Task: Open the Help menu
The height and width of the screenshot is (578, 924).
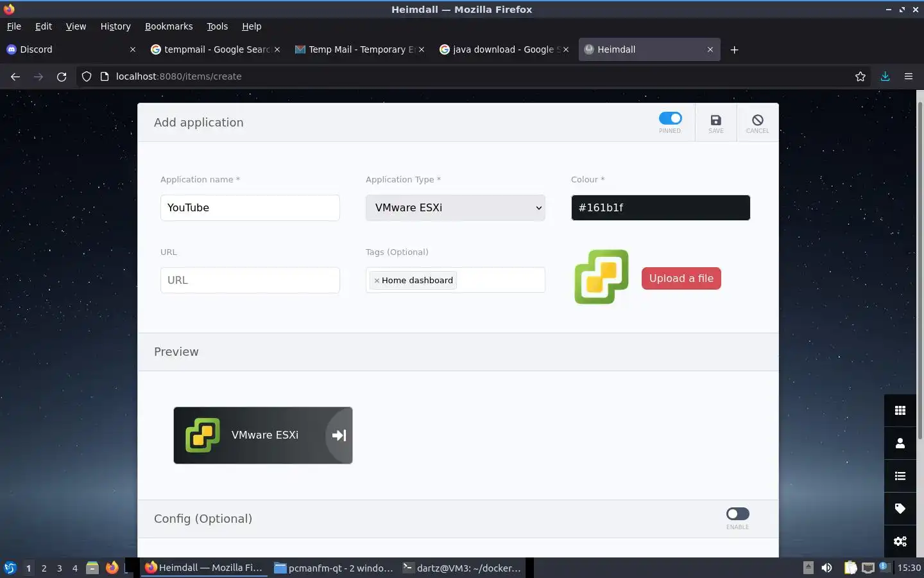Action: point(252,26)
